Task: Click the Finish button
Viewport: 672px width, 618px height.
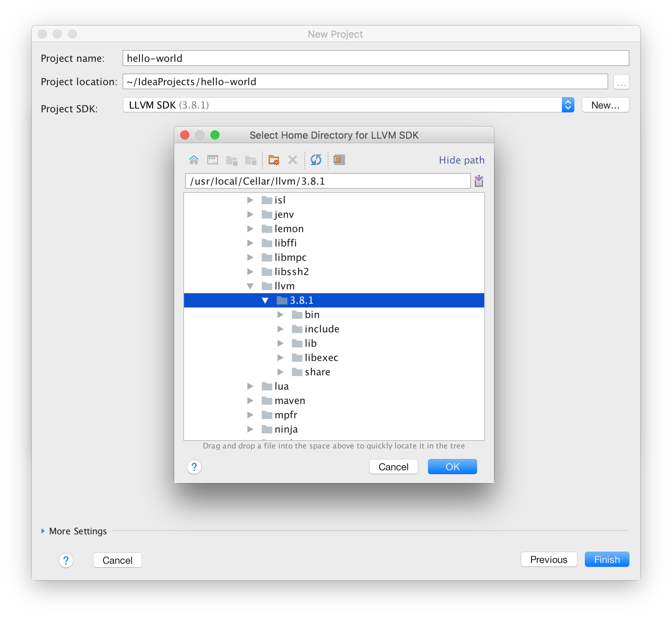Action: coord(606,560)
